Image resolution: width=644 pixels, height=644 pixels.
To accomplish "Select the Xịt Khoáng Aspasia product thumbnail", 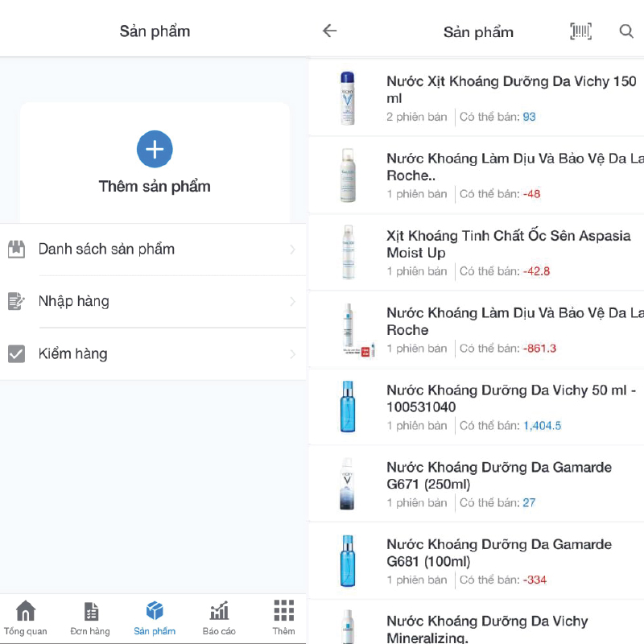I will coord(348,252).
